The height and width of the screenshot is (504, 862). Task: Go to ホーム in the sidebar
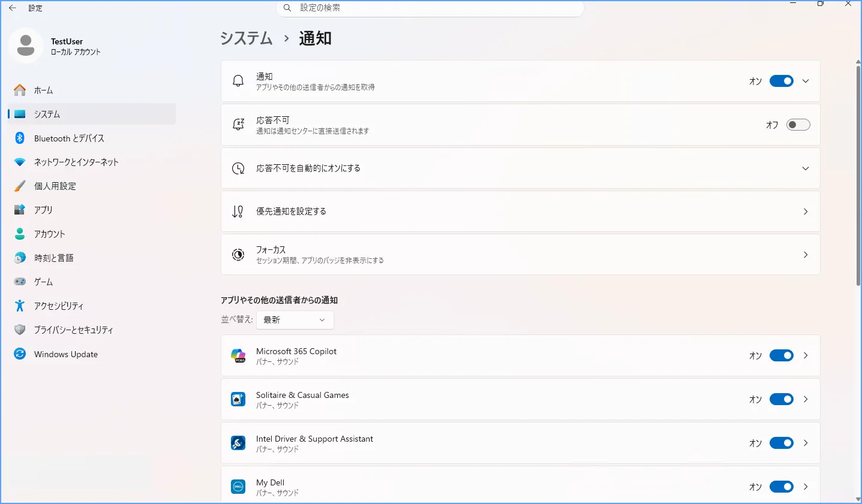92,90
